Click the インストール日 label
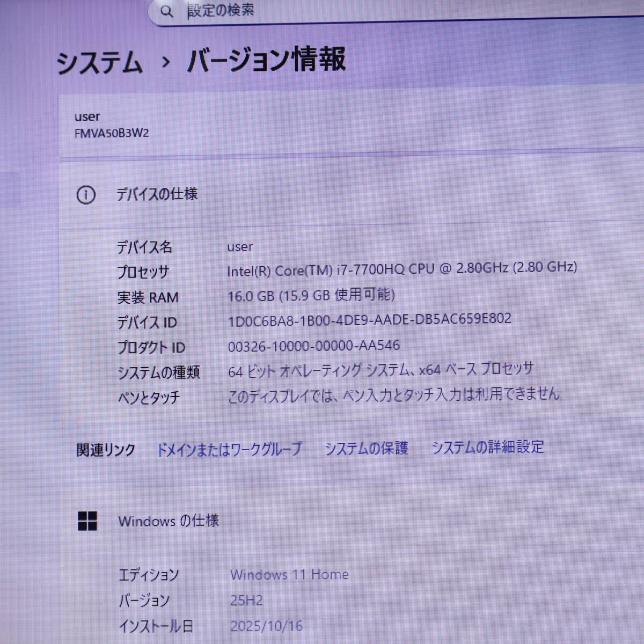This screenshot has height=644, width=644. point(156,626)
